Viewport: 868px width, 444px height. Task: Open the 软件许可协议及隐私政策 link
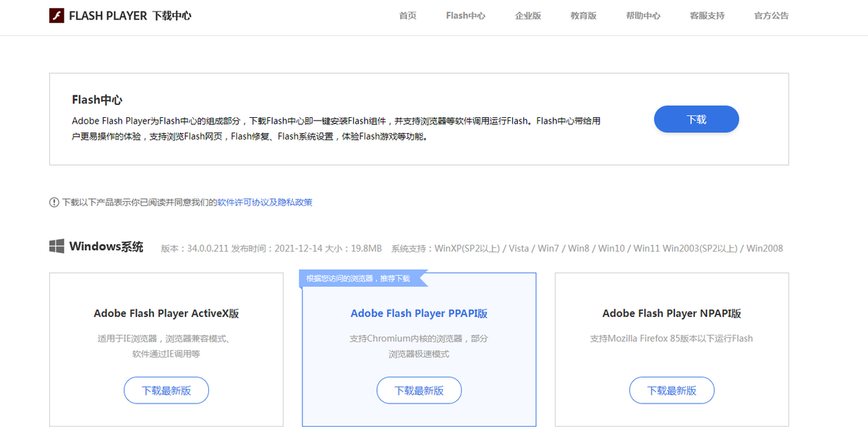[264, 202]
